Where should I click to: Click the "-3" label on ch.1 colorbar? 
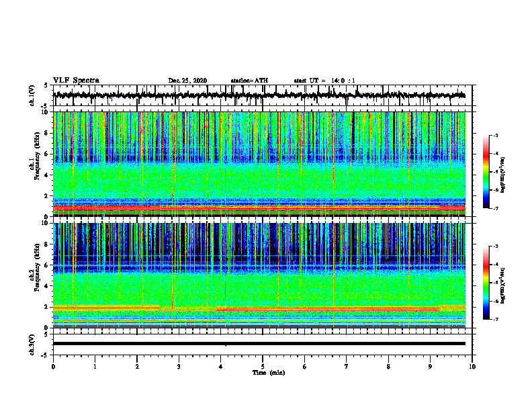tap(495, 135)
